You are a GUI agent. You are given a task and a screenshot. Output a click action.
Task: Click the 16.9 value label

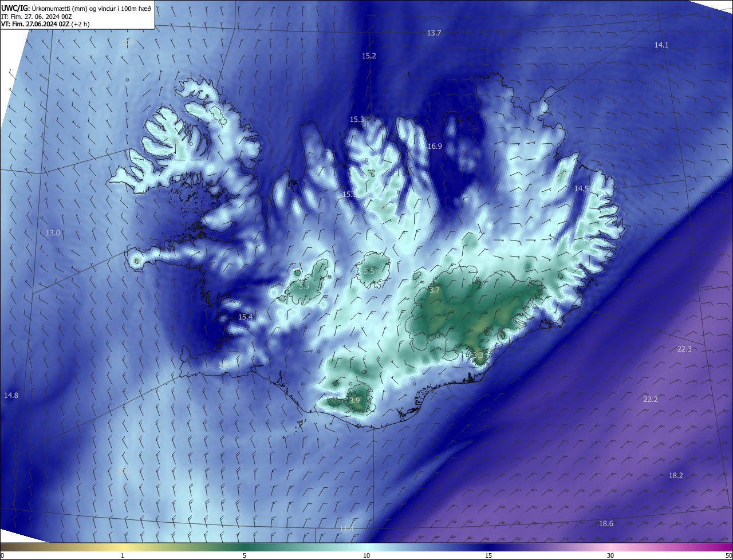pos(435,147)
